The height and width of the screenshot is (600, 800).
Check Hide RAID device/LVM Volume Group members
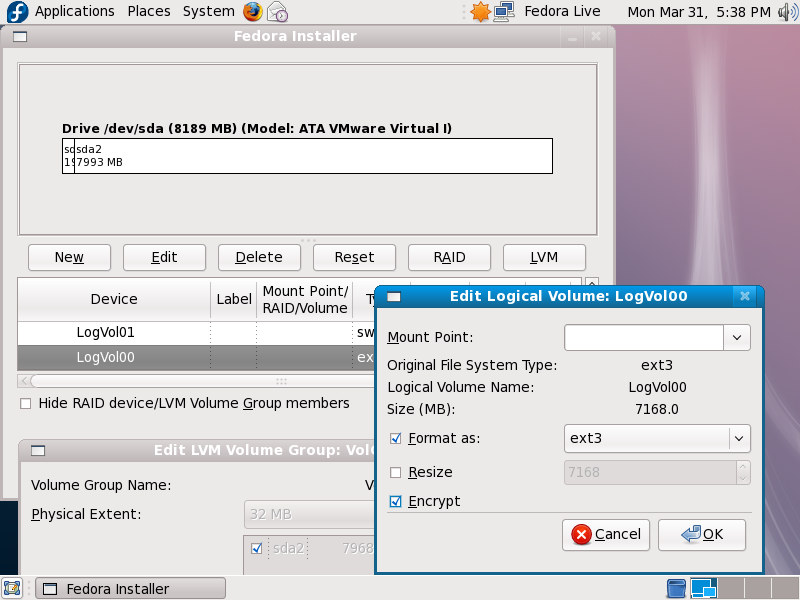tap(25, 404)
